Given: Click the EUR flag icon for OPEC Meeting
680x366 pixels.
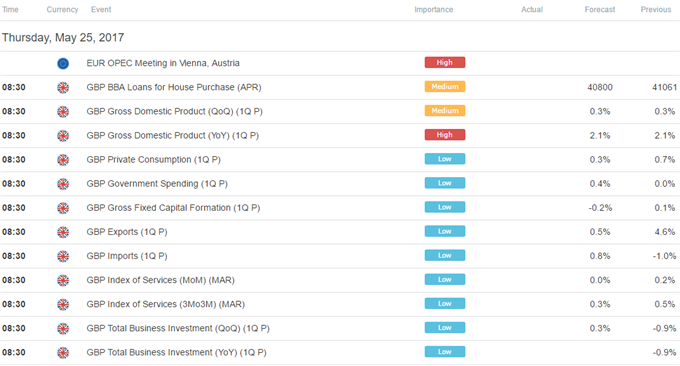Looking at the screenshot, I should pyautogui.click(x=63, y=64).
